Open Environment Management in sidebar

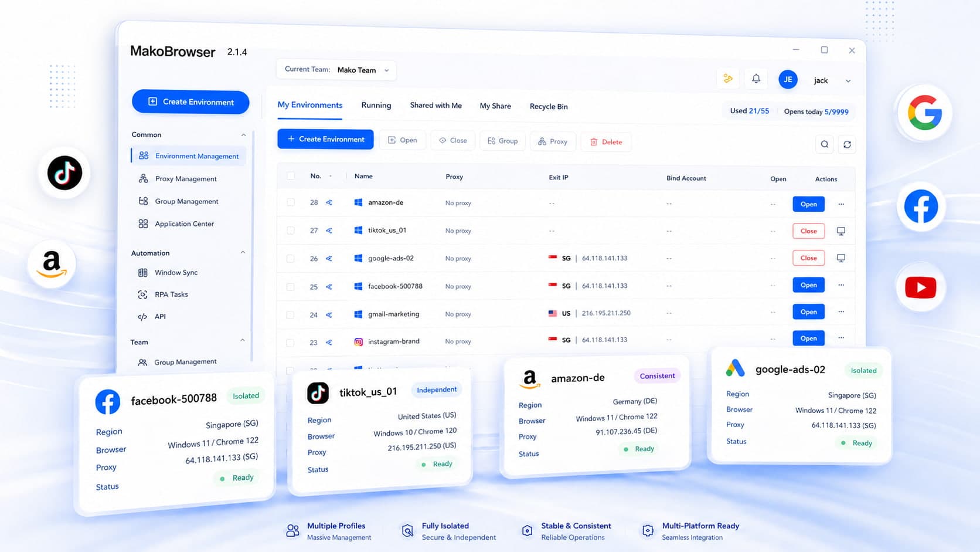coord(189,156)
